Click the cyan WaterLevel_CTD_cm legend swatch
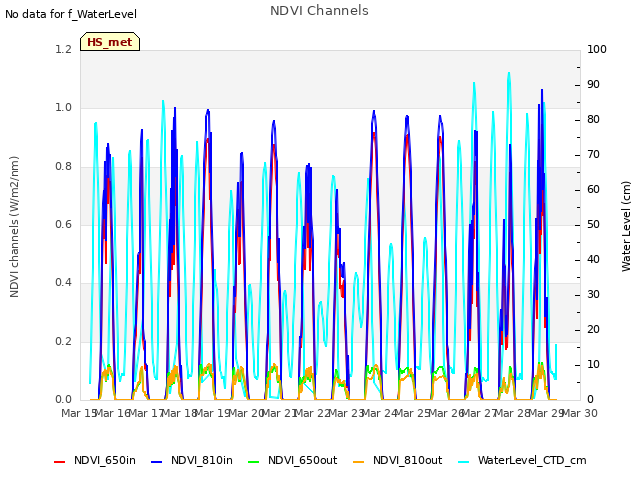Viewport: 640px width, 480px height. pyautogui.click(x=464, y=462)
